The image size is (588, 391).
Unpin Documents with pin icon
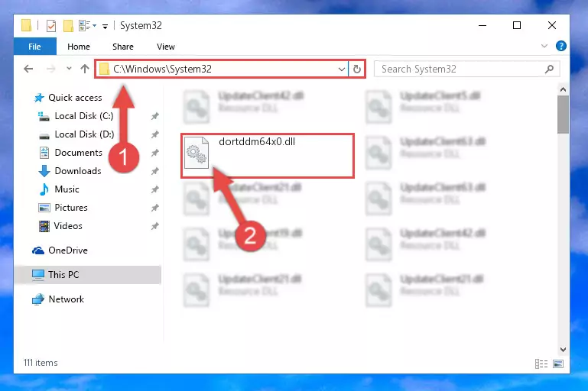155,153
